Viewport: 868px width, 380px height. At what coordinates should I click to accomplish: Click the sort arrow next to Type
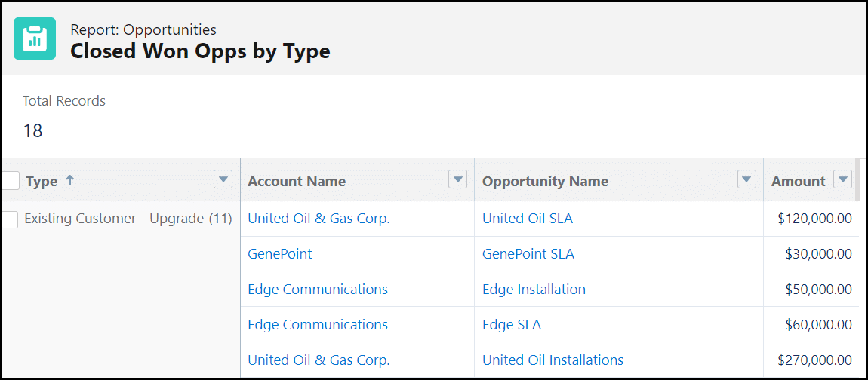[x=70, y=181]
